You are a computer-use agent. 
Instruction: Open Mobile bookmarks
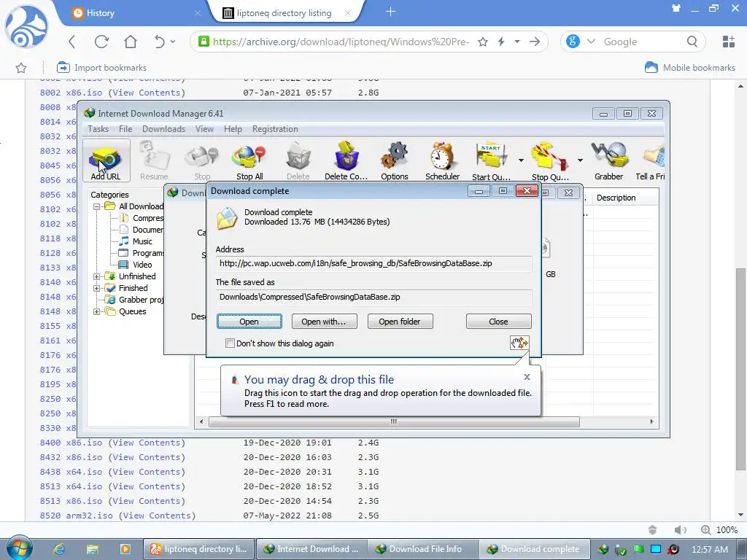coord(690,68)
